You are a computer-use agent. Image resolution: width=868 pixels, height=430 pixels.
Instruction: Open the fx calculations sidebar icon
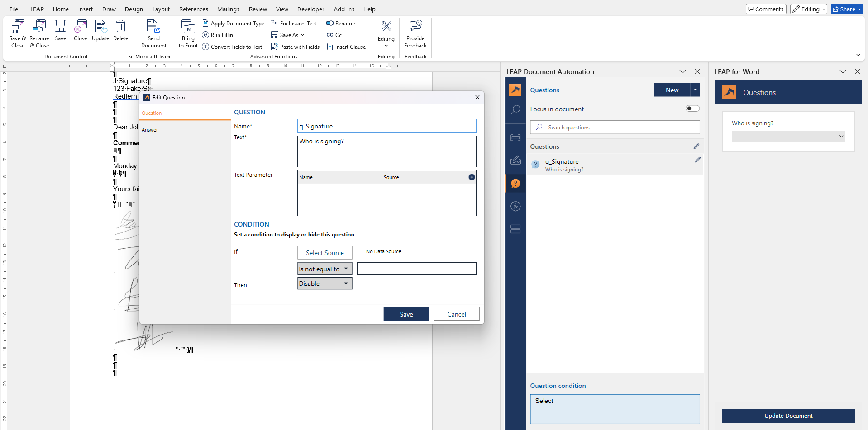[515, 206]
